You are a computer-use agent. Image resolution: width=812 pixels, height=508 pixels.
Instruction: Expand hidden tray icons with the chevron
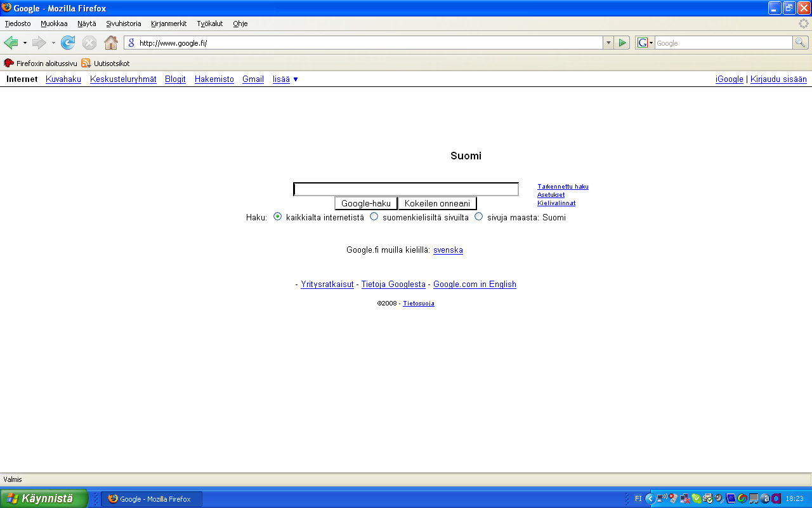(x=650, y=498)
